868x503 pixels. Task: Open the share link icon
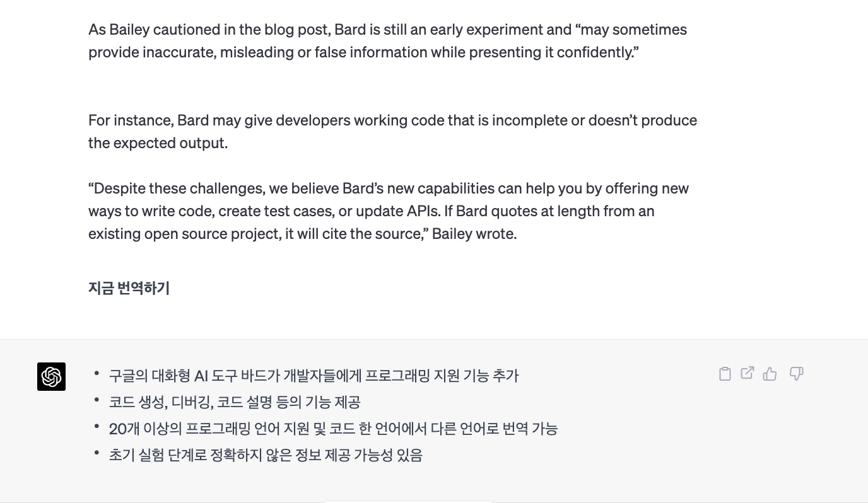click(x=747, y=373)
